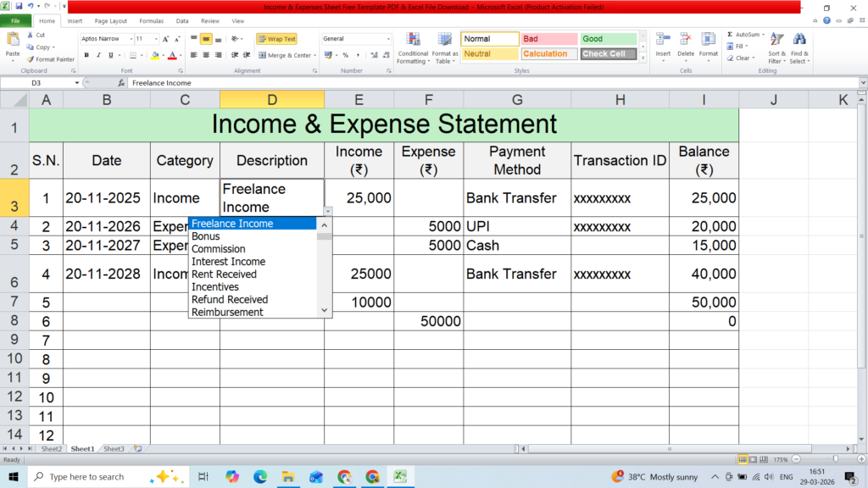Image resolution: width=868 pixels, height=488 pixels.
Task: Click the Insert cells icon
Action: click(663, 40)
